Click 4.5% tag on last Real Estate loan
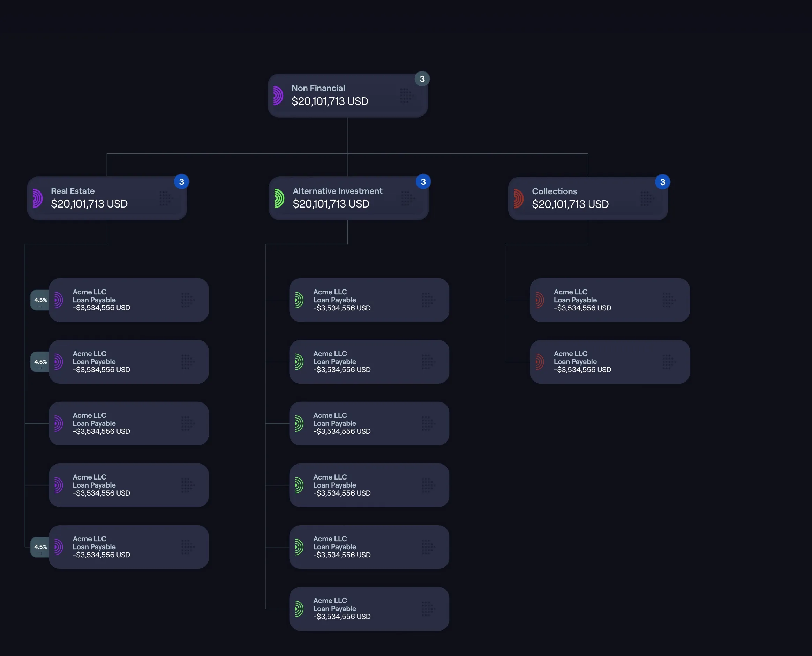812x656 pixels. pyautogui.click(x=40, y=547)
